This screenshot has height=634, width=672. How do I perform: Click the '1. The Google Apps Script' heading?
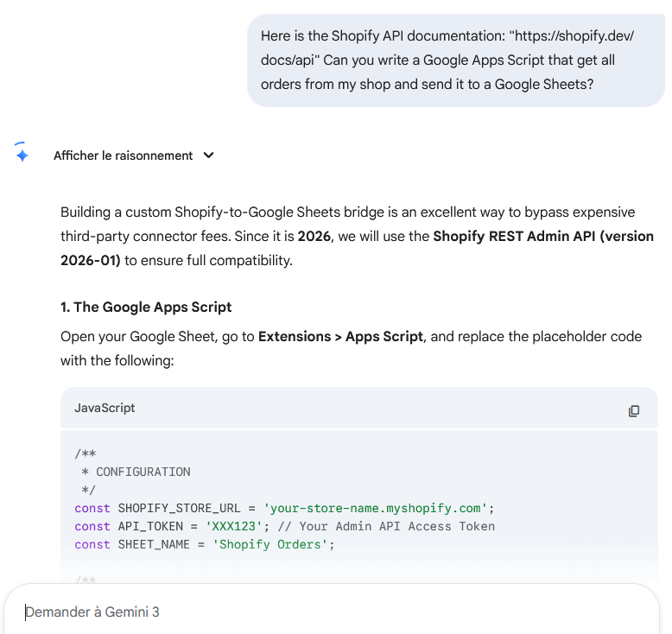point(146,307)
